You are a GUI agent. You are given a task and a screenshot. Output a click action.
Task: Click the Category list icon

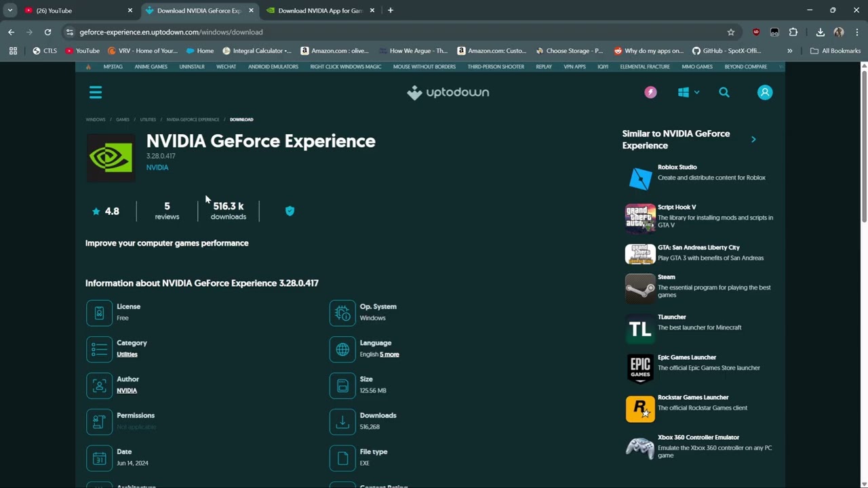point(99,349)
